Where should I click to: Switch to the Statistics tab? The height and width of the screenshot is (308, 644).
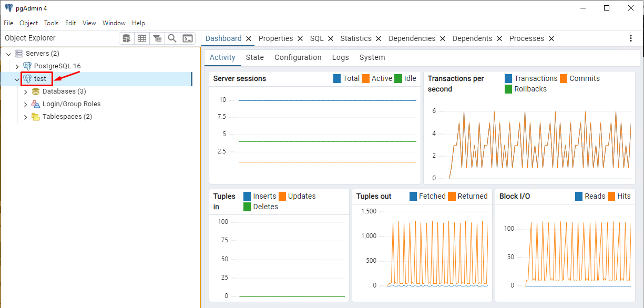pos(356,38)
